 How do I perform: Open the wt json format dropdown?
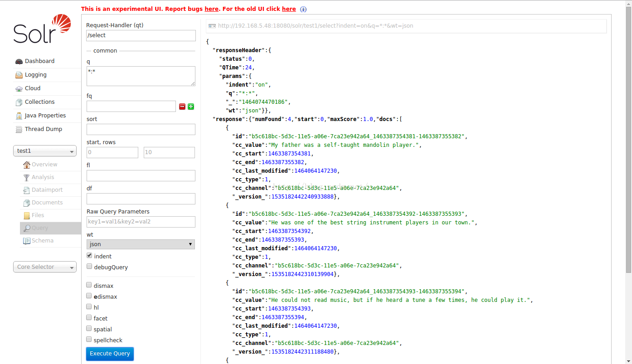[141, 244]
